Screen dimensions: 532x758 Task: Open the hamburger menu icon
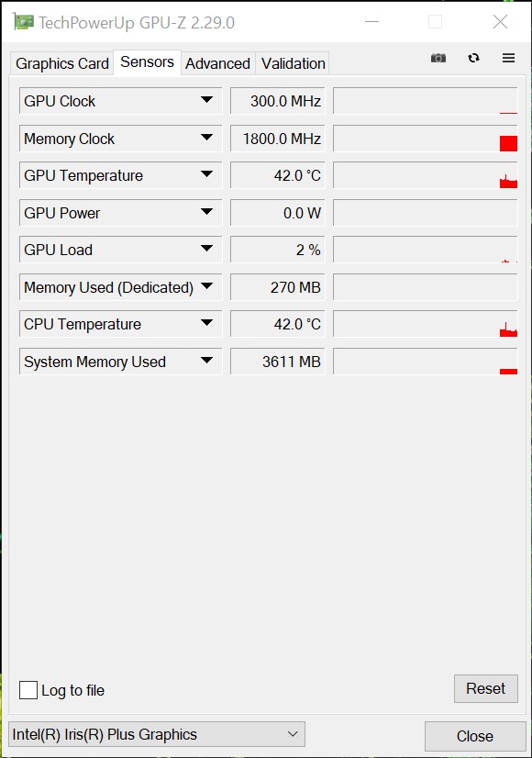pyautogui.click(x=508, y=58)
